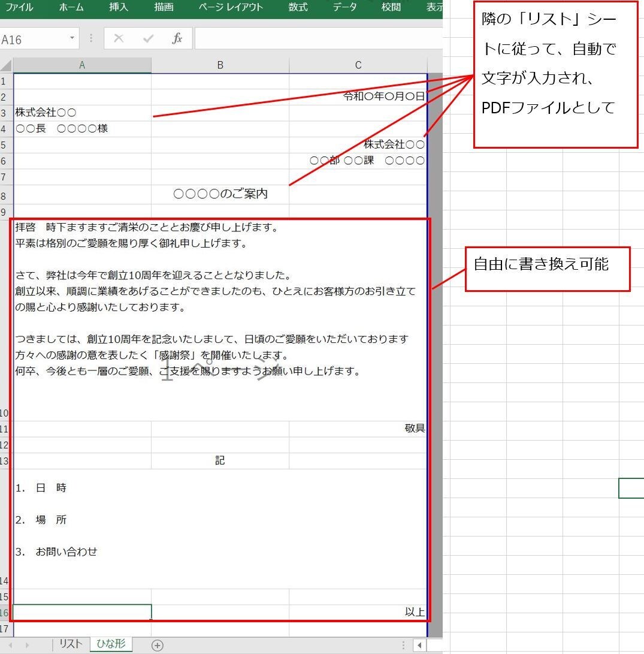Click the confirm checkmark icon in formula bar
The width and height of the screenshot is (644, 654).
(148, 38)
